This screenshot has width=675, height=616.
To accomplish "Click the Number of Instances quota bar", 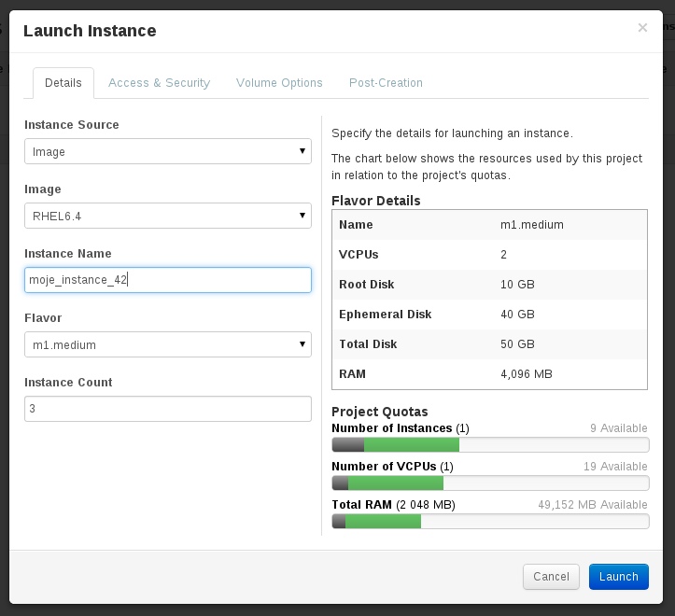I will coord(490,444).
